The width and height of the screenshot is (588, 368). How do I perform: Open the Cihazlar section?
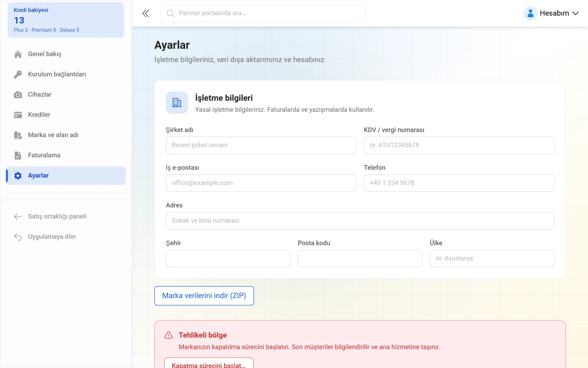click(66, 94)
